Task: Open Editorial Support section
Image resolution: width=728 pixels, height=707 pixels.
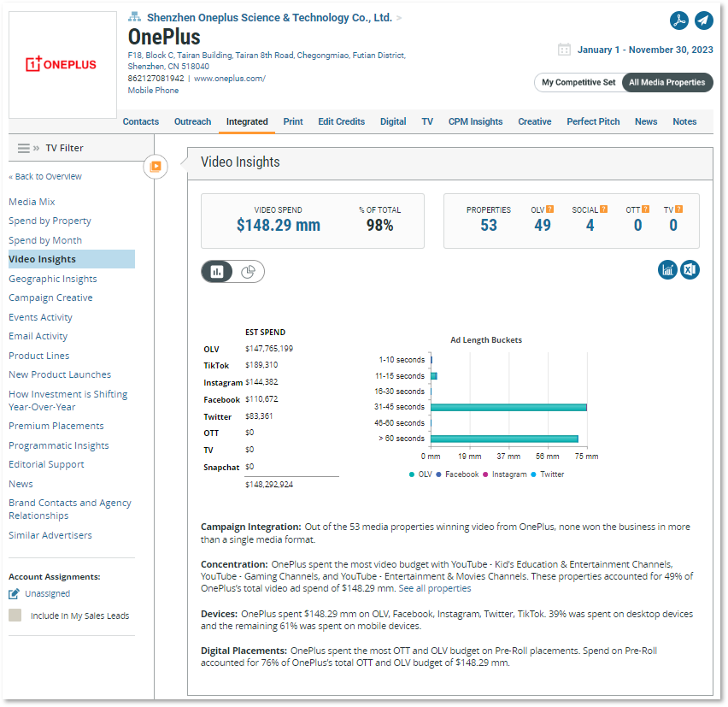Action: (x=46, y=464)
